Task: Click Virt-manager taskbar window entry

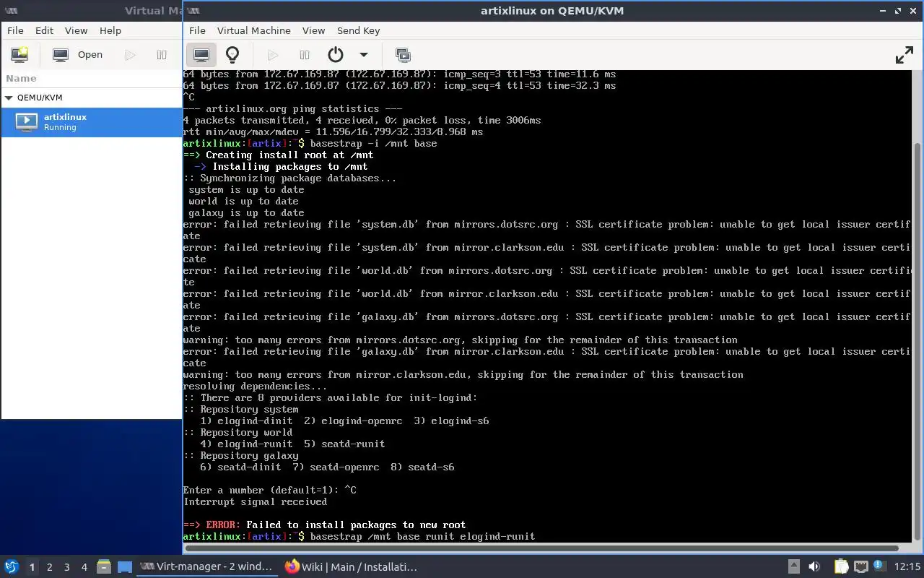Action: [x=206, y=567]
